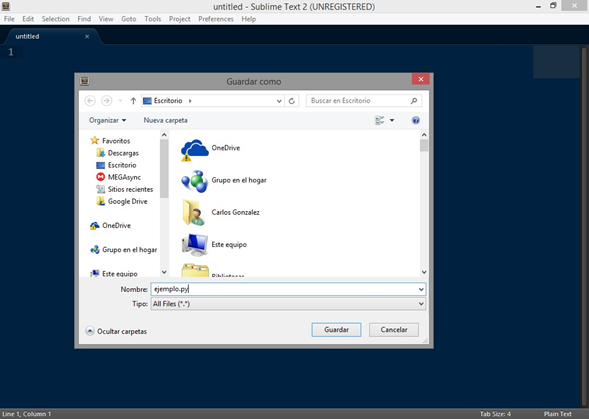The height and width of the screenshot is (419, 589).
Task: Open the help icon in save dialog
Action: coord(415,120)
